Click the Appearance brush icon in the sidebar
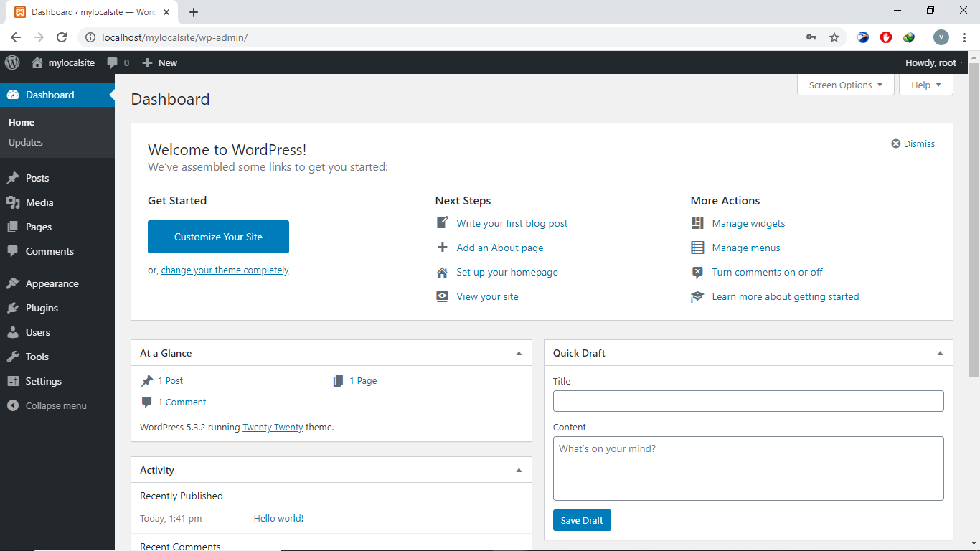 click(x=13, y=283)
